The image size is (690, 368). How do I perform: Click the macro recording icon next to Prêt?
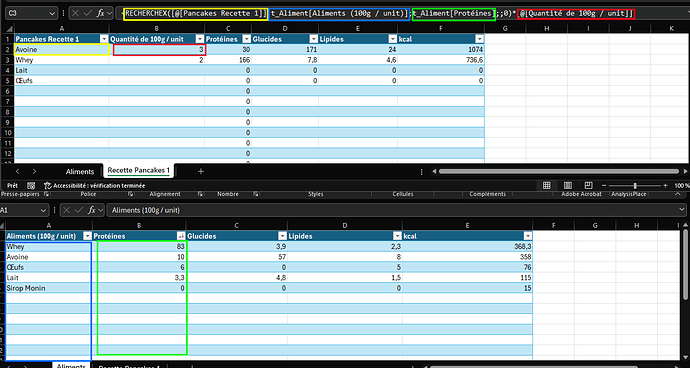pyautogui.click(x=31, y=186)
